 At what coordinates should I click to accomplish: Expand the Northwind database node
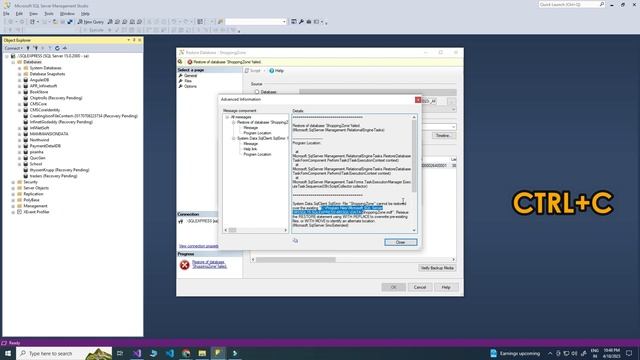point(19,140)
